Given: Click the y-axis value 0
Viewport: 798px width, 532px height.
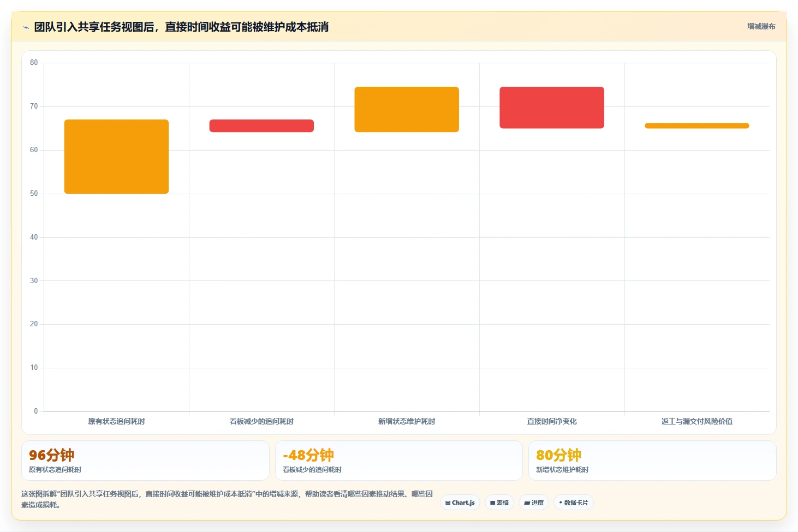Looking at the screenshot, I should 36,411.
